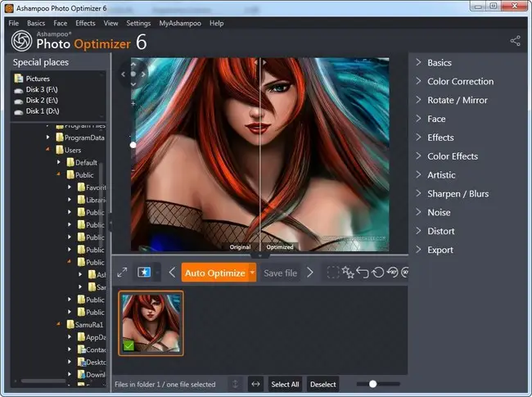Click the Select All button
This screenshot has width=532, height=397.
pos(285,384)
